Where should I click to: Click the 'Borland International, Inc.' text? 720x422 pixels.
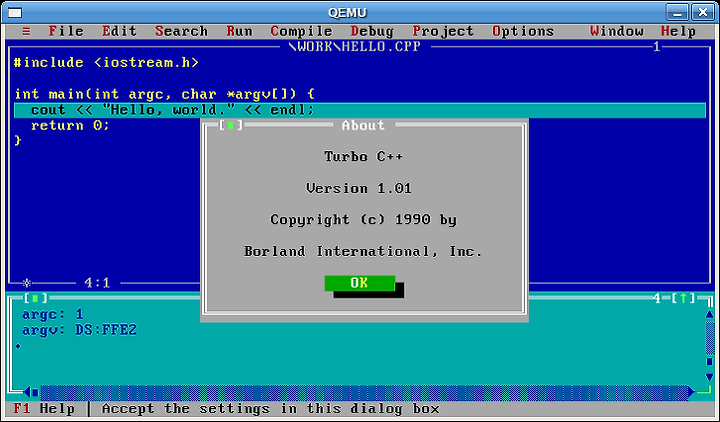pyautogui.click(x=363, y=252)
